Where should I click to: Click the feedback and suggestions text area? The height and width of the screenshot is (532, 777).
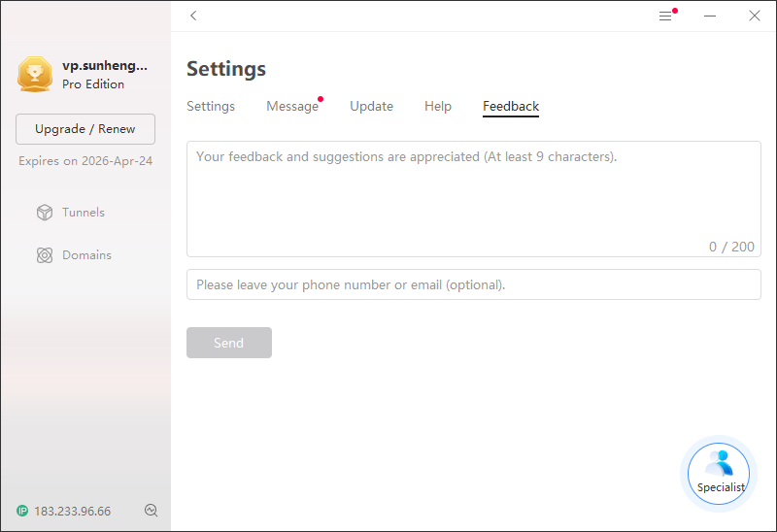474,199
